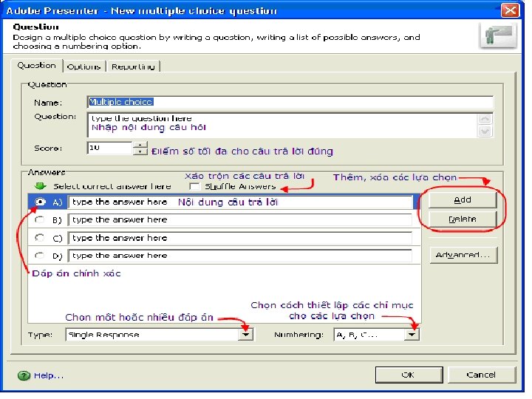Click the answer B text field
This screenshot has height=399, width=532.
tap(240, 220)
